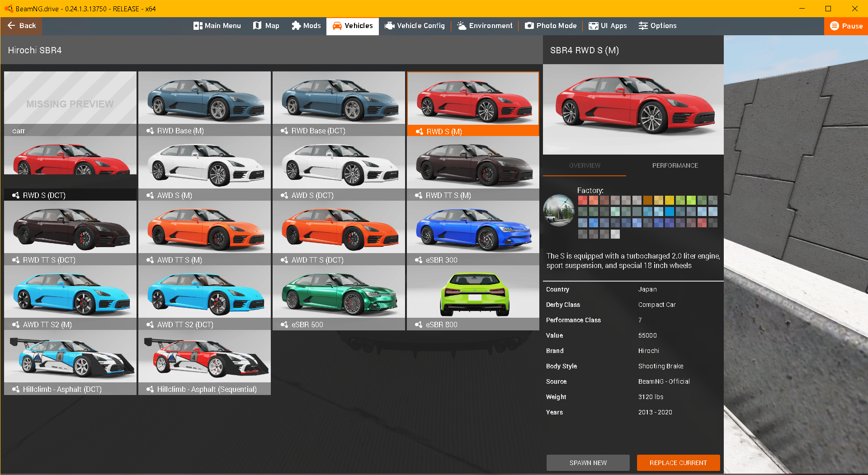Switch to the Overview tab
Viewport: 868px width, 475px height.
(x=585, y=165)
